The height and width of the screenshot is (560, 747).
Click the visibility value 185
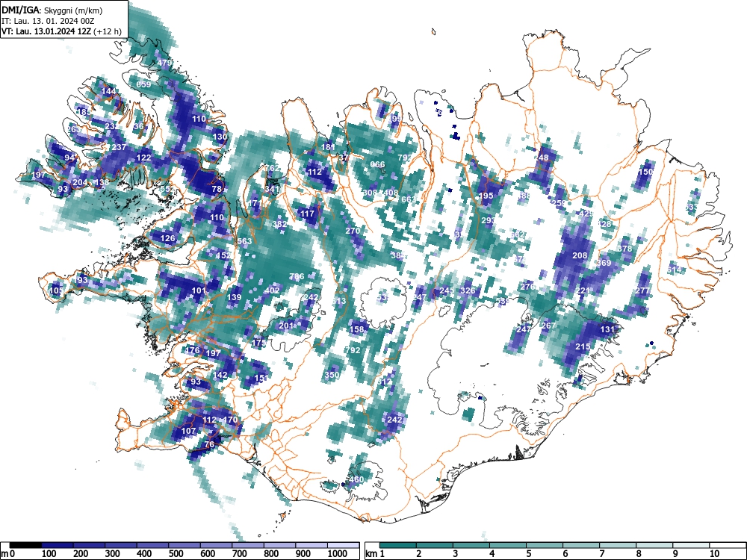[84, 113]
